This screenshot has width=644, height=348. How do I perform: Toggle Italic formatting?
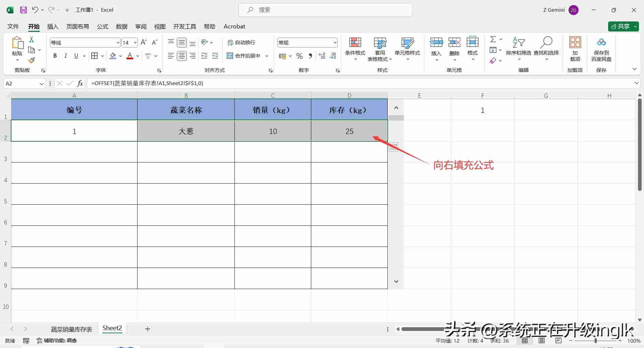tap(66, 56)
